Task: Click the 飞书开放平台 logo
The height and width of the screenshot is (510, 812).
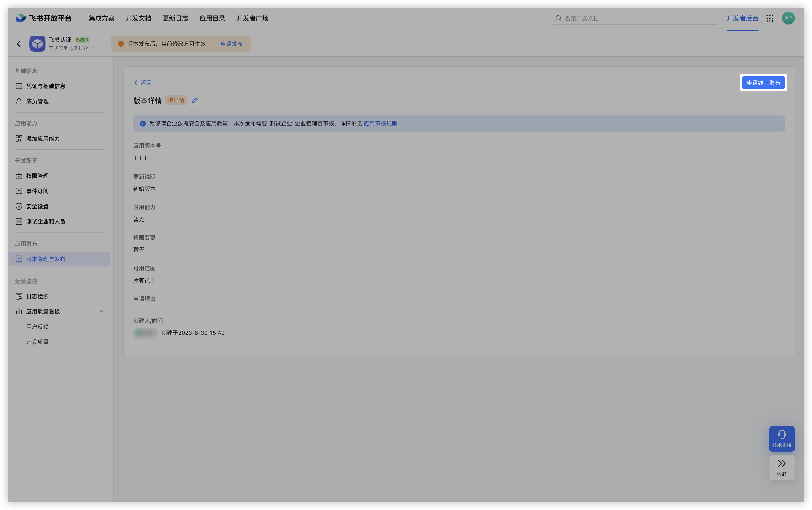Action: tap(44, 18)
